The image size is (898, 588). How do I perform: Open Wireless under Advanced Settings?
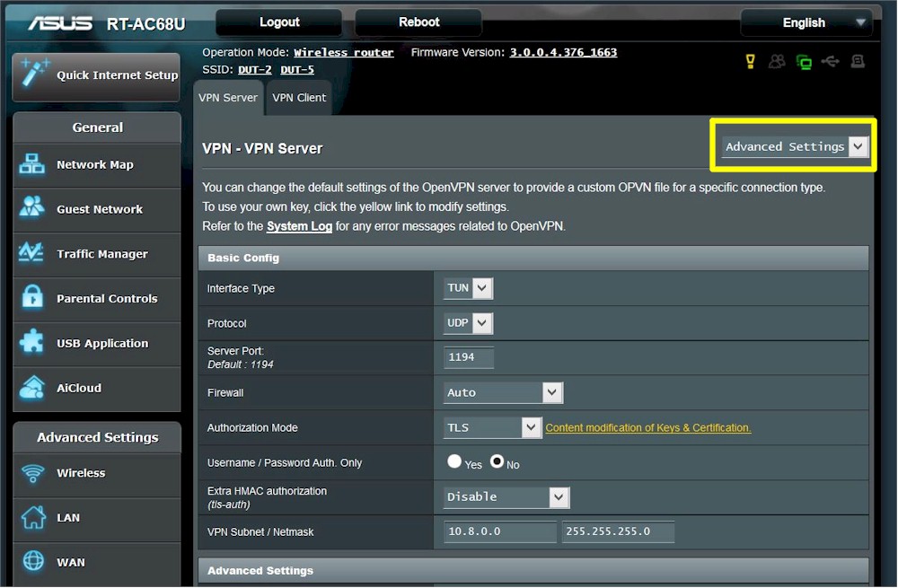96,475
